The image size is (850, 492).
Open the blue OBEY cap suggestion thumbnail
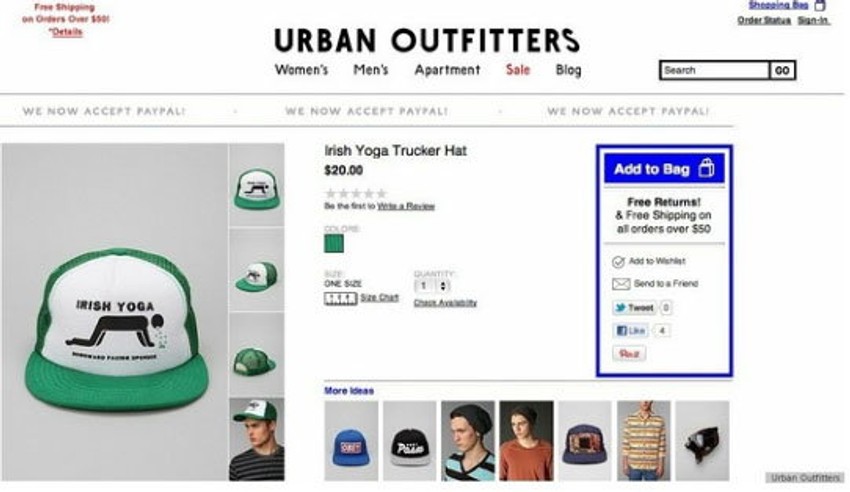tap(351, 441)
